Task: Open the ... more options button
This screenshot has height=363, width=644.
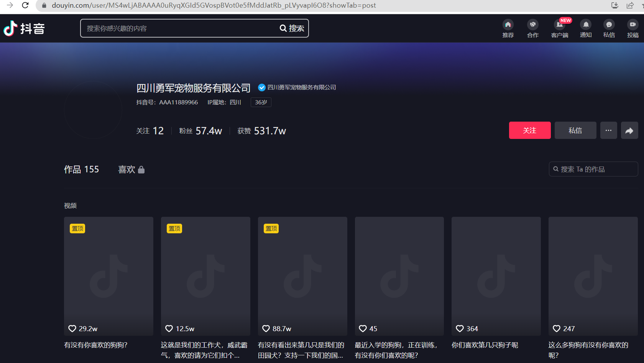Action: point(608,130)
